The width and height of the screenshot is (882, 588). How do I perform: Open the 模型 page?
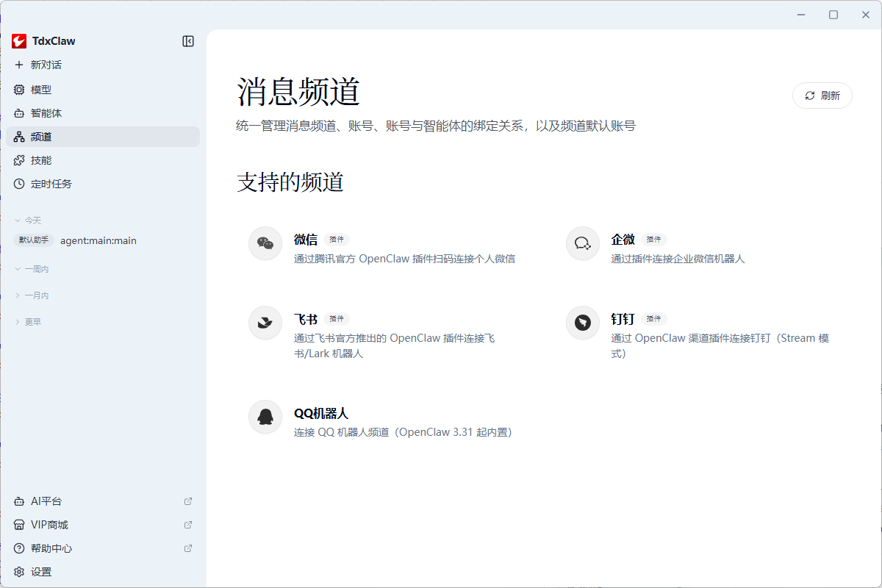(x=103, y=90)
